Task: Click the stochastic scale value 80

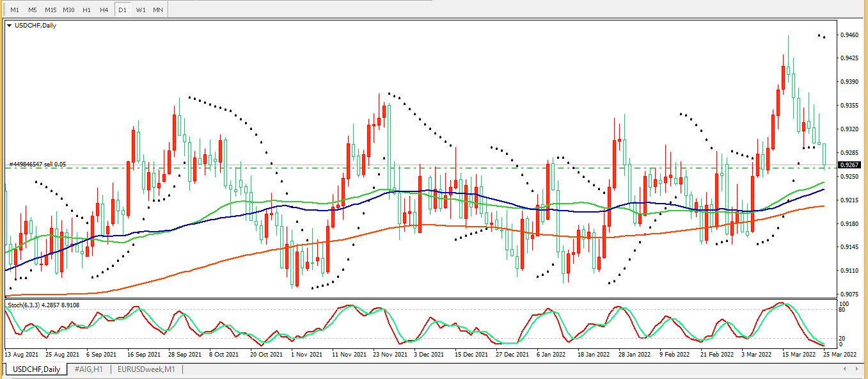Action: (843, 310)
